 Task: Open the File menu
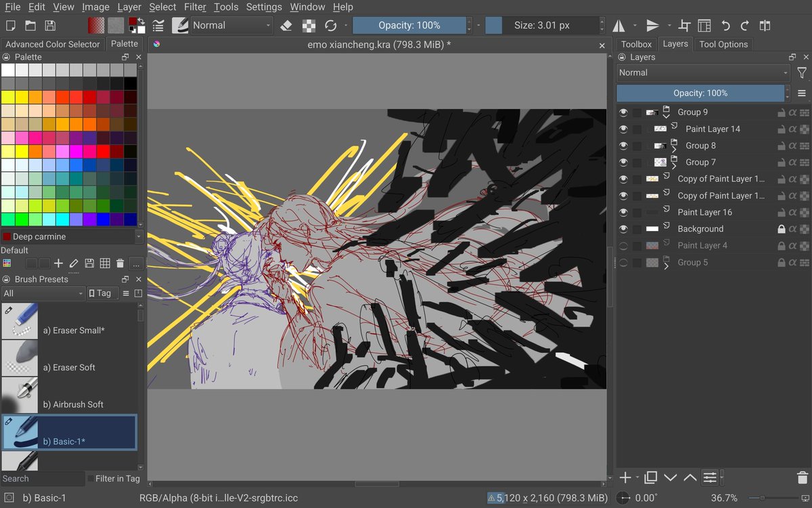coord(12,7)
